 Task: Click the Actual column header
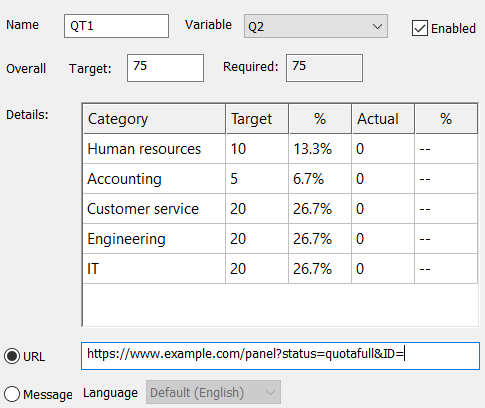point(383,119)
